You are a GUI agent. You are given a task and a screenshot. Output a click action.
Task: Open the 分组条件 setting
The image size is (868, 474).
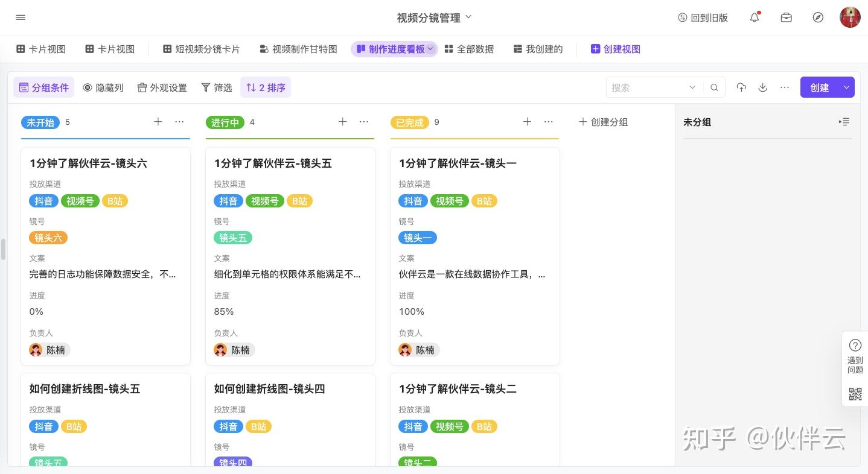44,87
